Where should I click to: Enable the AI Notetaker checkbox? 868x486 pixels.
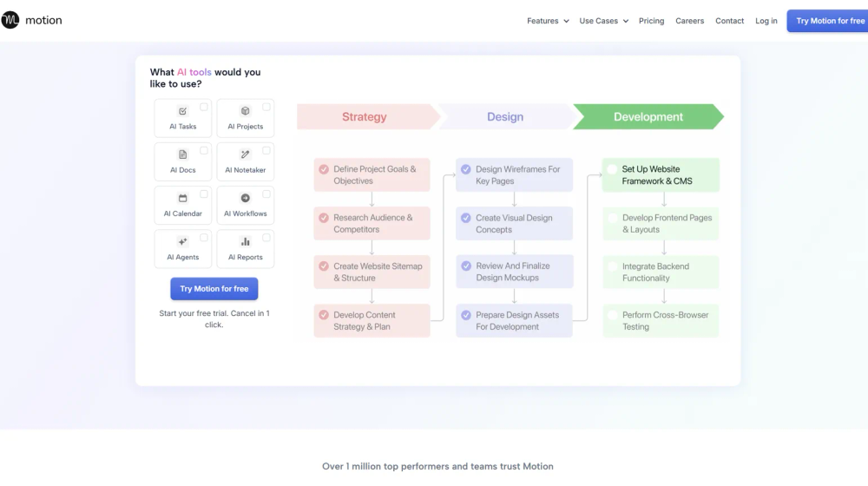[x=266, y=150]
